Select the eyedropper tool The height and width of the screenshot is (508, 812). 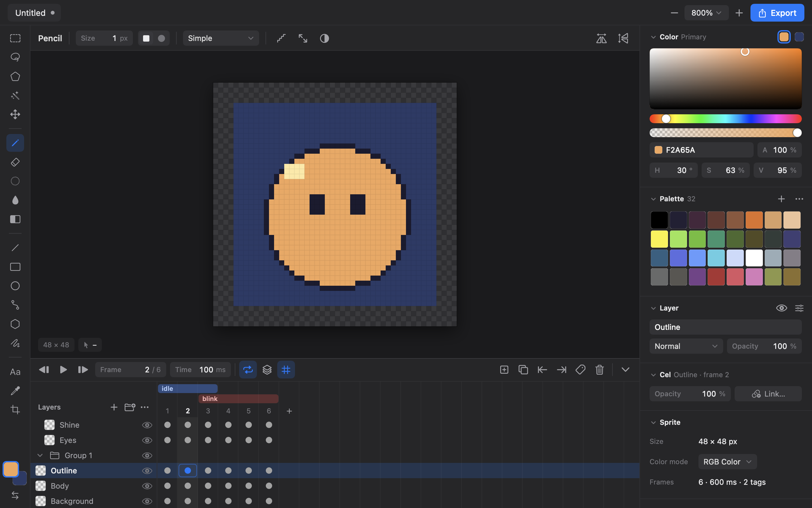pyautogui.click(x=15, y=391)
